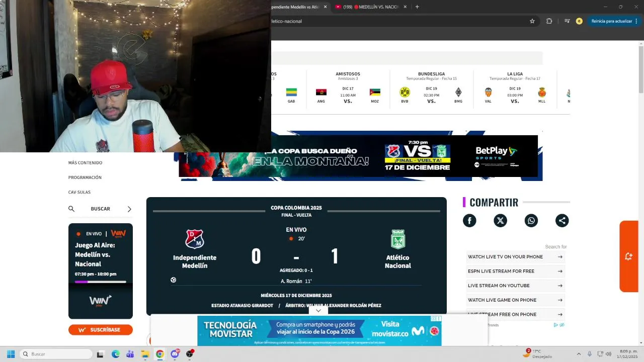This screenshot has width=644, height=362.
Task: Close the YouTube MEDELLÍN VS. NACIONAL tab
Action: (x=406, y=7)
